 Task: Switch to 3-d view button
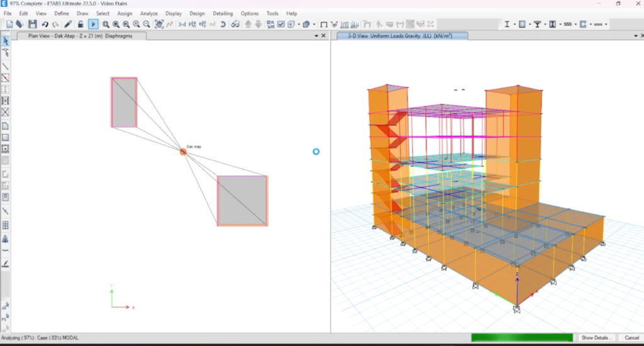point(182,25)
